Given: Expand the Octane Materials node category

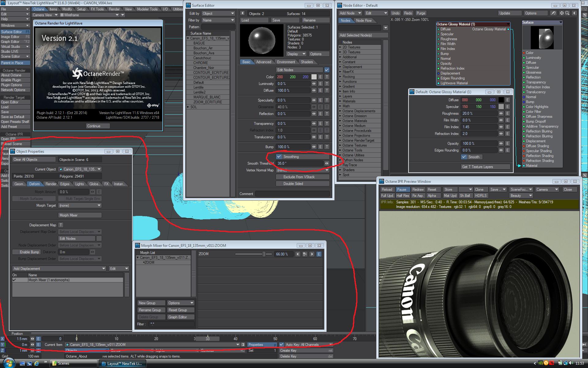Looking at the screenshot, I should [x=354, y=121].
